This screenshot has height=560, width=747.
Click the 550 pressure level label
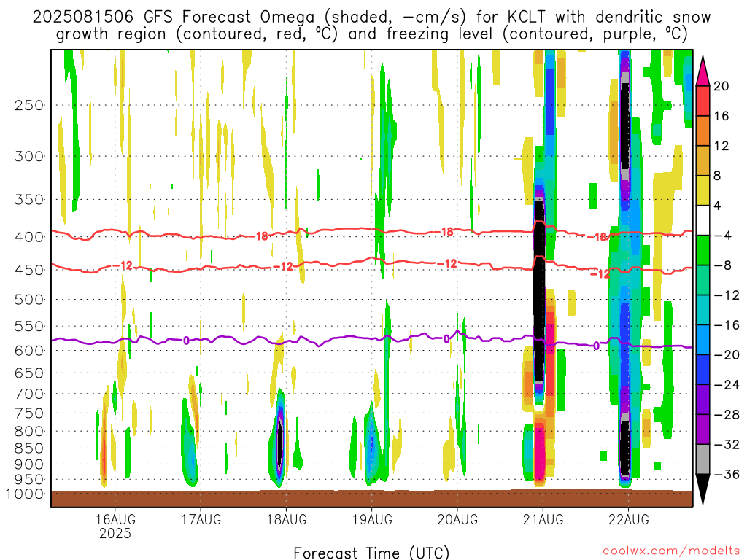(29, 326)
